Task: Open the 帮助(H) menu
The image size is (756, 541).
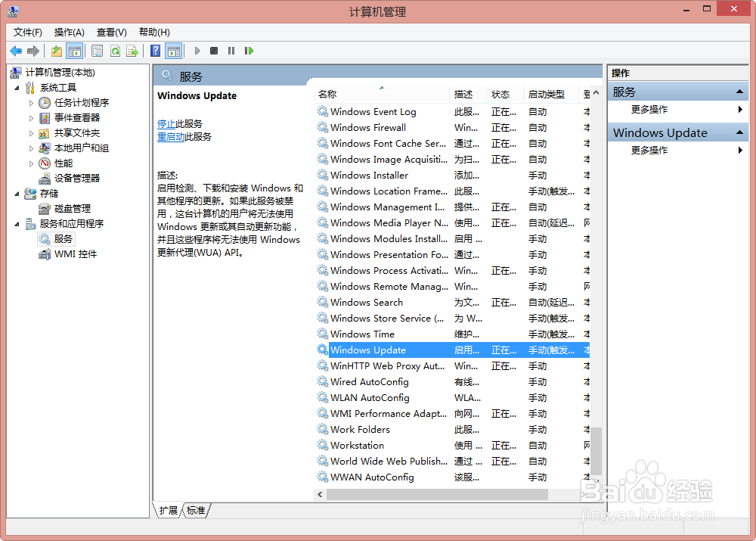Action: point(154,33)
